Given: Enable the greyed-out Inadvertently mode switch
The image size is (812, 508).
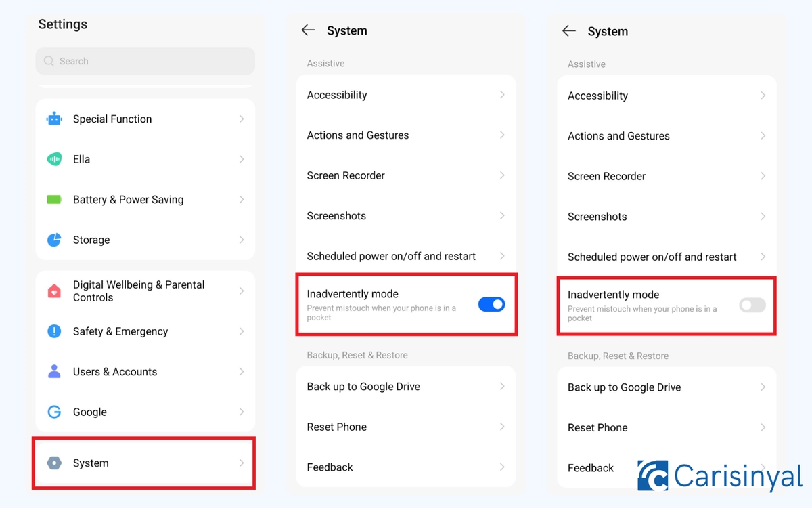Looking at the screenshot, I should (x=752, y=305).
